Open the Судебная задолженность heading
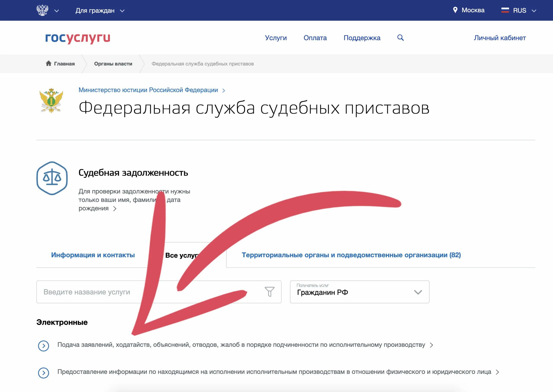The width and height of the screenshot is (553, 392). pyautogui.click(x=133, y=173)
